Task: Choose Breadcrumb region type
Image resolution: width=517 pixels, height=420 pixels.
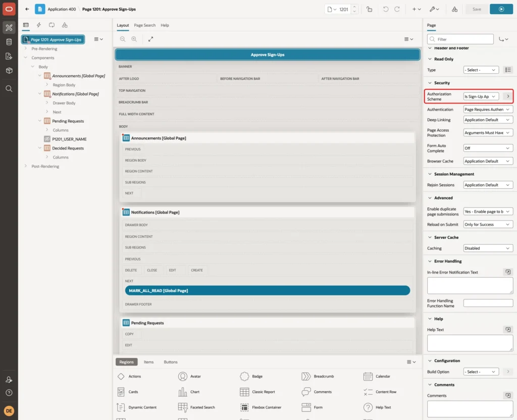Action: [318, 376]
